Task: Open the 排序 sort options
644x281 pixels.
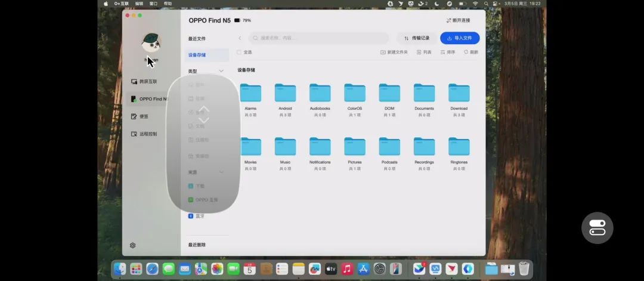Action: pos(448,52)
